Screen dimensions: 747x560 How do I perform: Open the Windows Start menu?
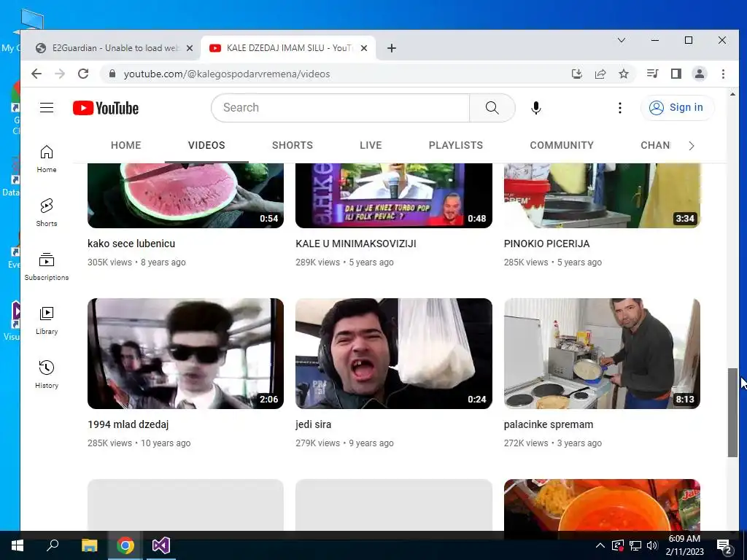pos(18,545)
